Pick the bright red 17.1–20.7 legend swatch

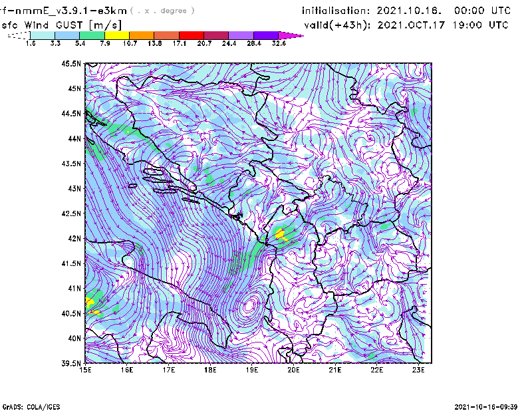click(x=192, y=35)
